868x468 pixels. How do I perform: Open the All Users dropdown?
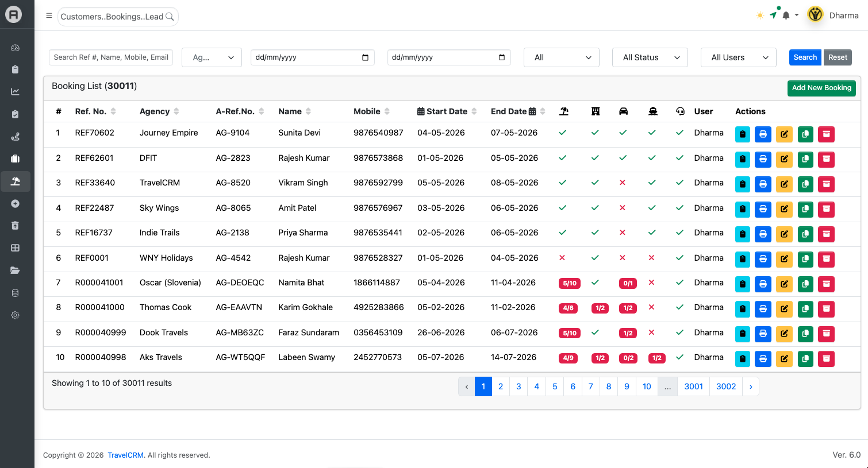coord(739,57)
